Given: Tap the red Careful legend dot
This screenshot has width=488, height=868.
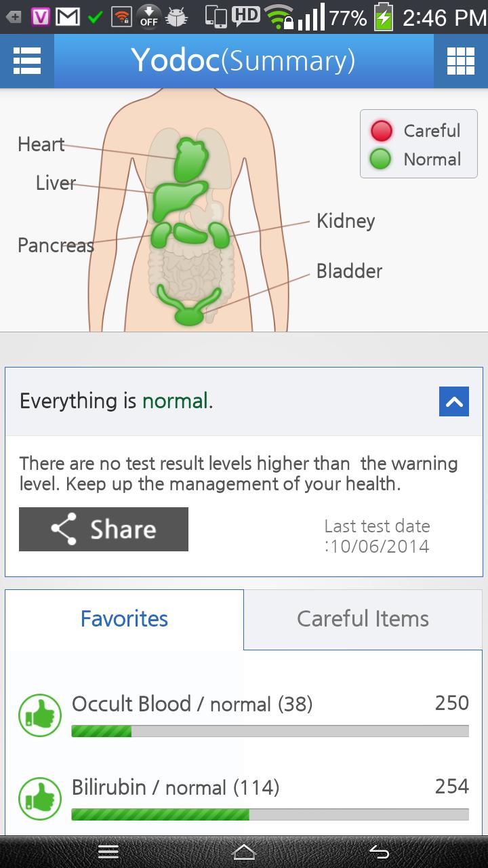Looking at the screenshot, I should [x=382, y=130].
